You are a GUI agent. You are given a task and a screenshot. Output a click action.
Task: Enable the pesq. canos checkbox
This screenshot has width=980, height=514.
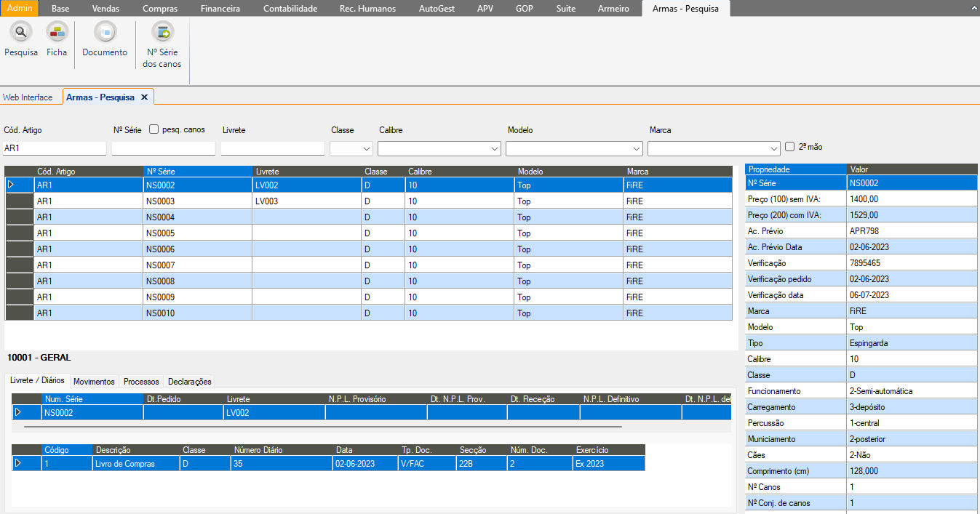pos(154,129)
